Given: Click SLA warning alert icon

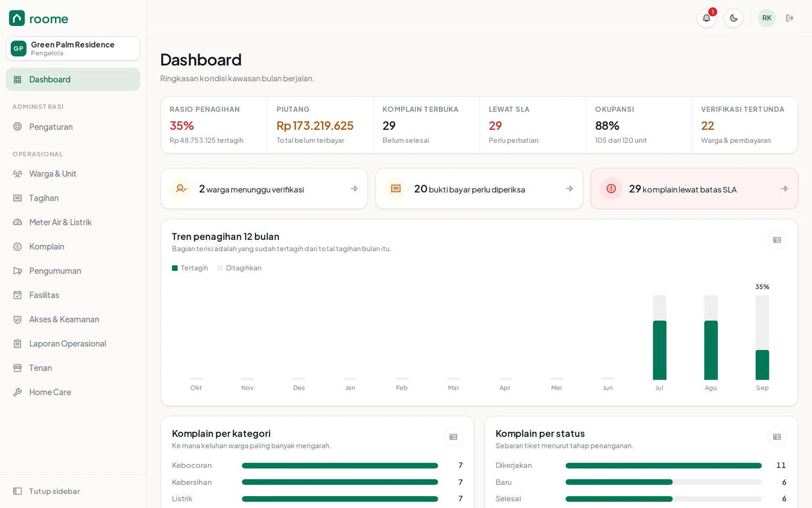Looking at the screenshot, I should (611, 188).
